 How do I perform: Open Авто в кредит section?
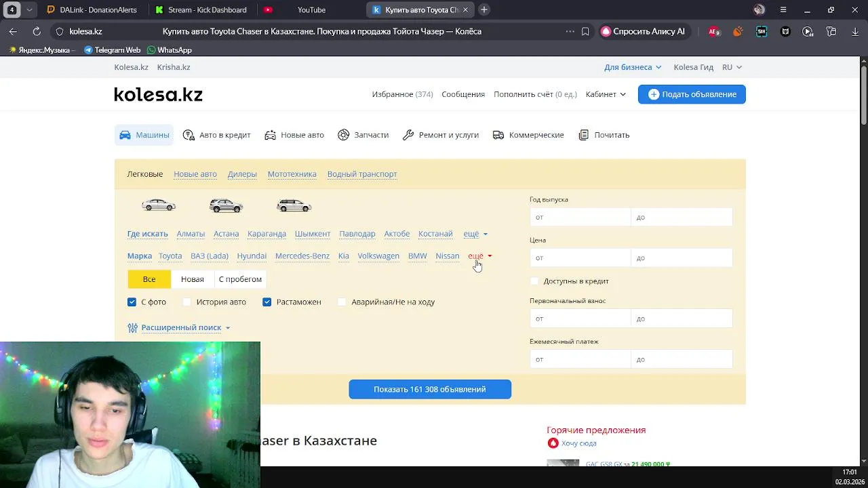pos(217,135)
